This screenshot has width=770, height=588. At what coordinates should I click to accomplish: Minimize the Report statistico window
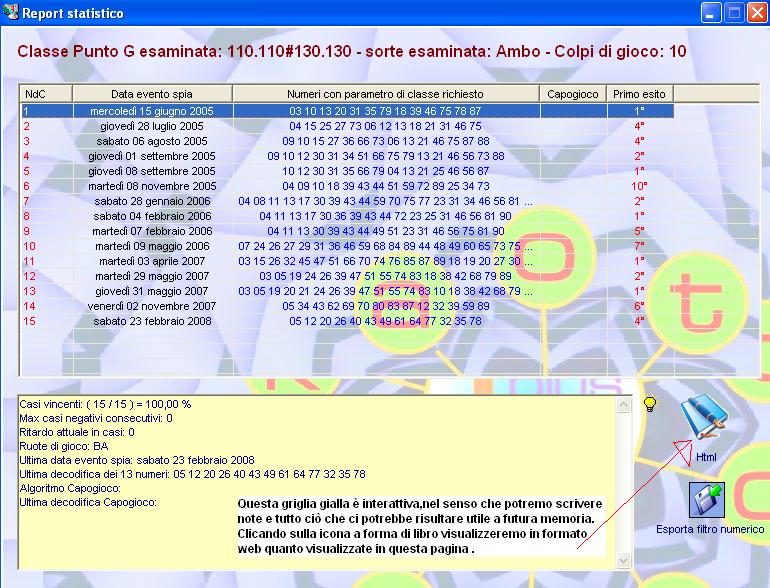pos(710,13)
